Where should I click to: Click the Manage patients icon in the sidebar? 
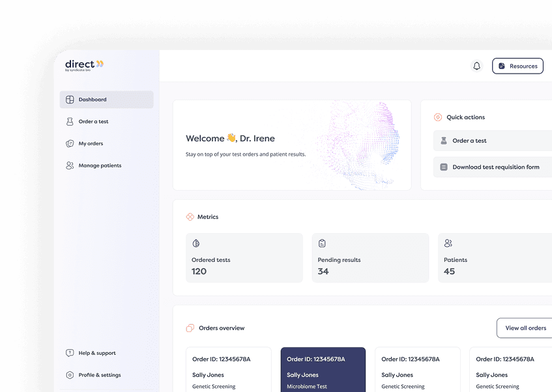(70, 165)
